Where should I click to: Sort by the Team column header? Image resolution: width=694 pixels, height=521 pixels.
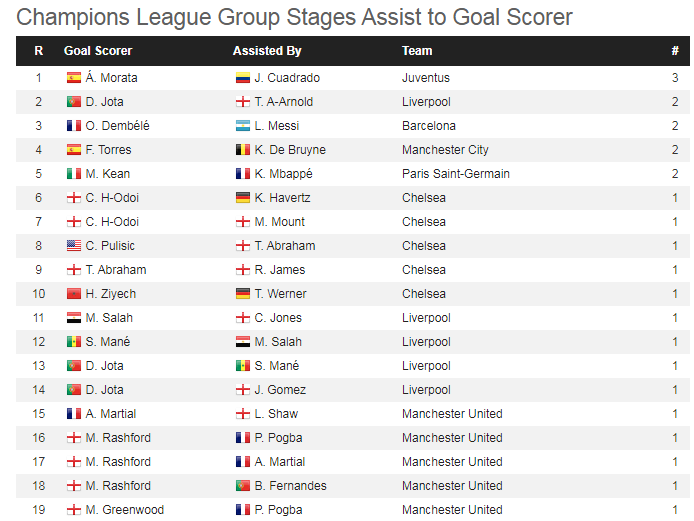pos(417,51)
